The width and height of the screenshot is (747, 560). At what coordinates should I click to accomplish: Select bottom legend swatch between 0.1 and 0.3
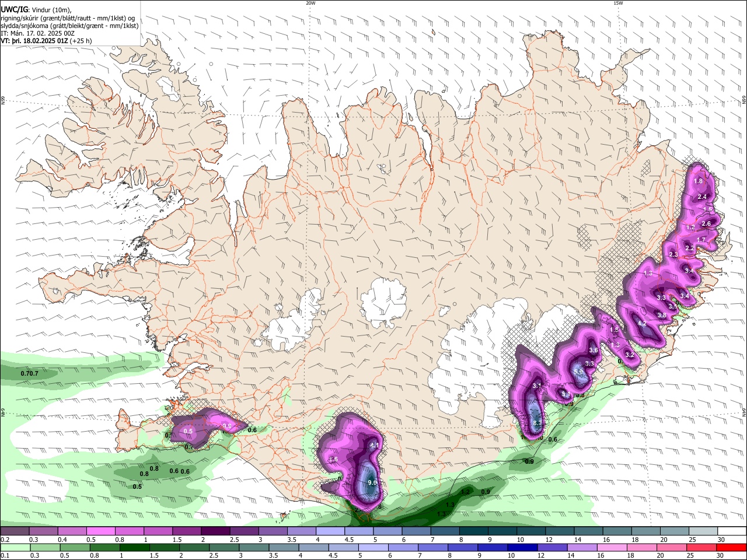pos(15,547)
